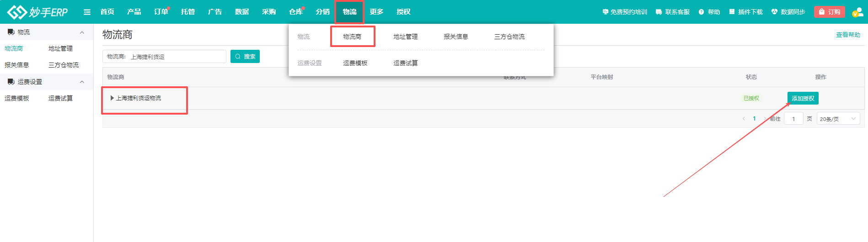Open the user avatar icon
The width and height of the screenshot is (868, 242).
pos(857,12)
